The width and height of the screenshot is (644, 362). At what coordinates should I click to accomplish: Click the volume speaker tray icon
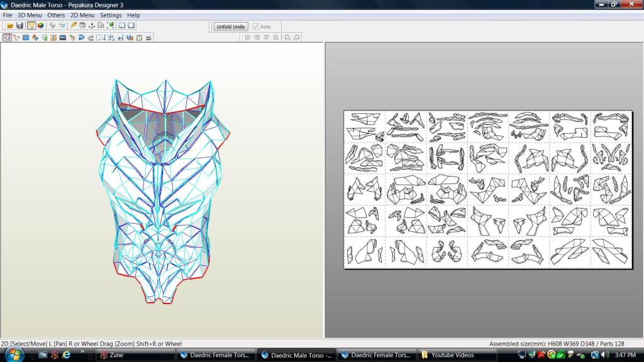pyautogui.click(x=605, y=354)
